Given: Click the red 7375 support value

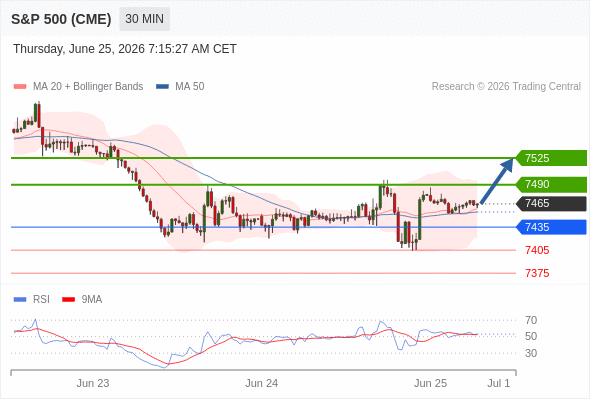Looking at the screenshot, I should pyautogui.click(x=537, y=273).
